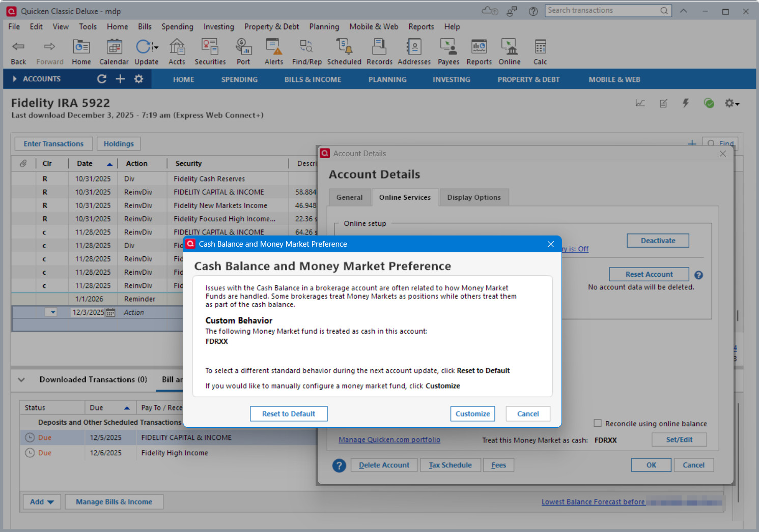The image size is (759, 532).
Task: Click Deactivate in Account Details
Action: coord(658,241)
